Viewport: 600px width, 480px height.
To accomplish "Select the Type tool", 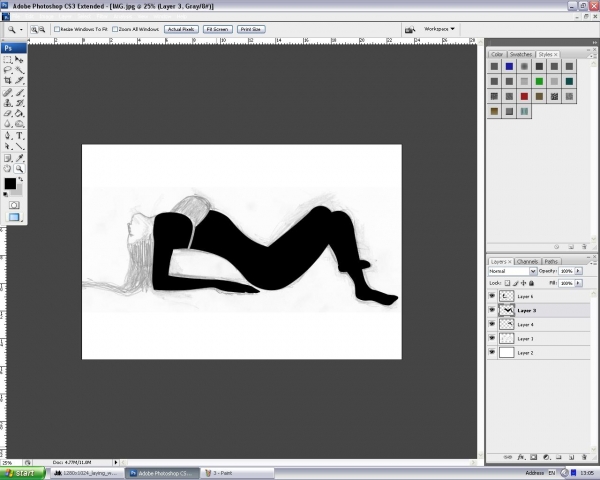I will point(19,136).
